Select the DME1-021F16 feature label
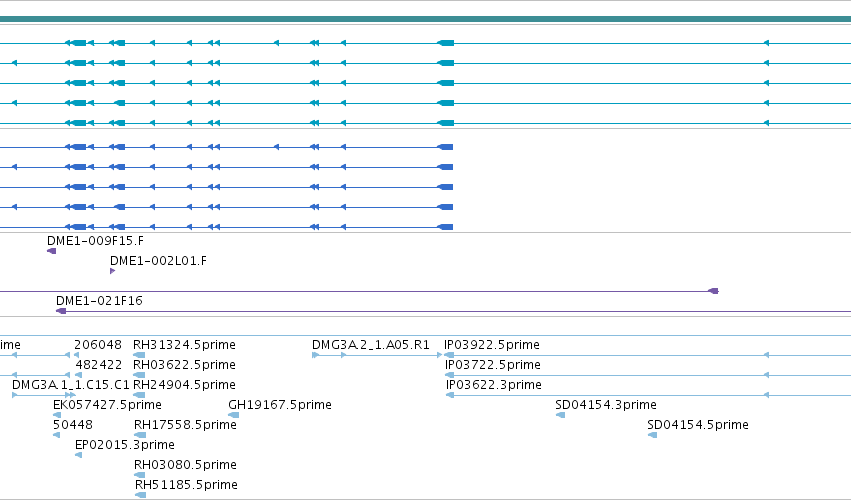Screen dimensions: 851x500 click(99, 301)
